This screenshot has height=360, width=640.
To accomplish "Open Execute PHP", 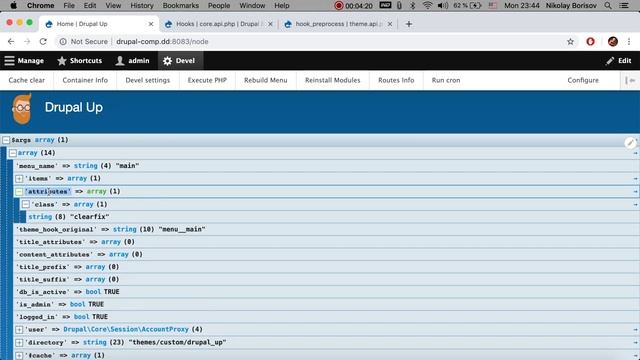I will pyautogui.click(x=207, y=80).
